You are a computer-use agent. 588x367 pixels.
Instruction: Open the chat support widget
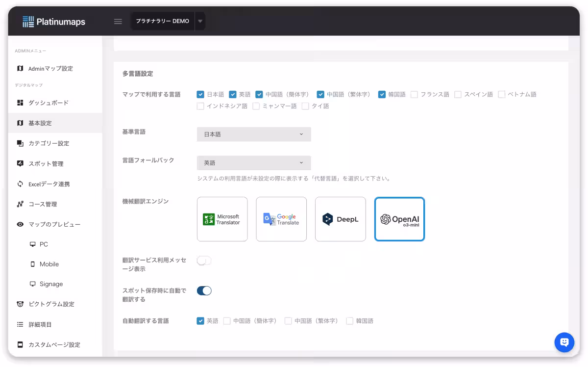point(564,342)
